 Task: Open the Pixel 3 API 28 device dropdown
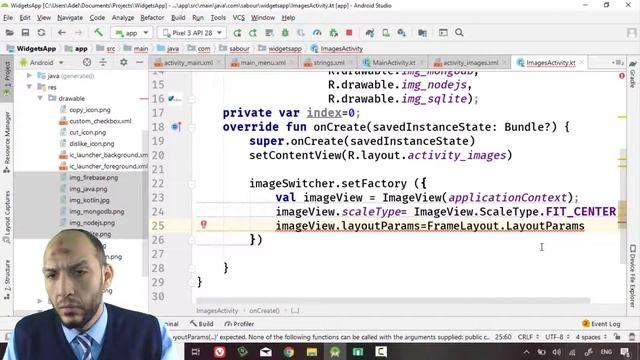point(192,33)
